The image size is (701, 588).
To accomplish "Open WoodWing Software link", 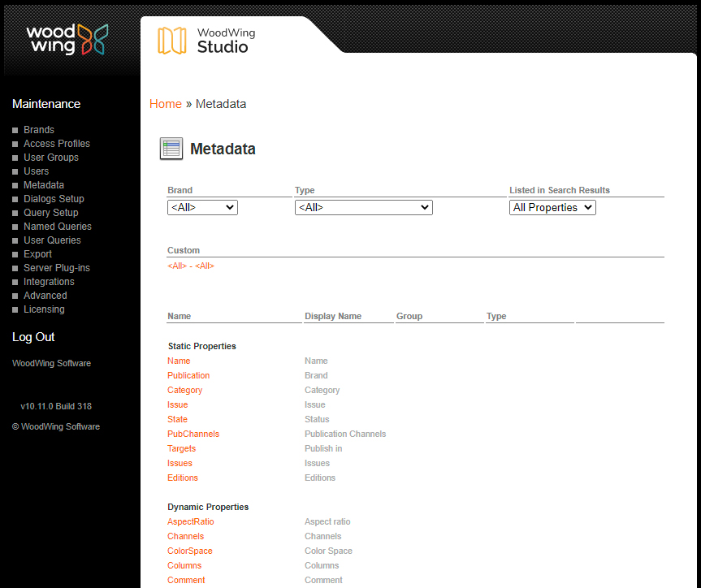I will click(x=51, y=364).
